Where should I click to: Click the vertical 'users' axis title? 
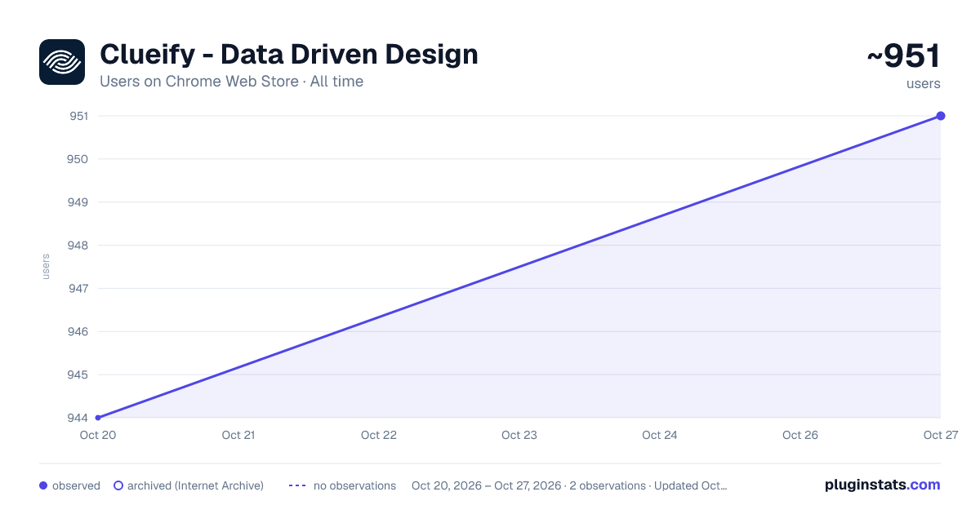(46, 267)
